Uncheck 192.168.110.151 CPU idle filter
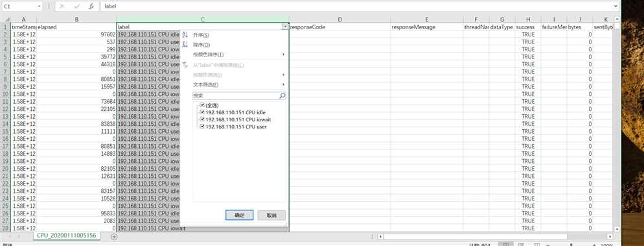 point(201,112)
